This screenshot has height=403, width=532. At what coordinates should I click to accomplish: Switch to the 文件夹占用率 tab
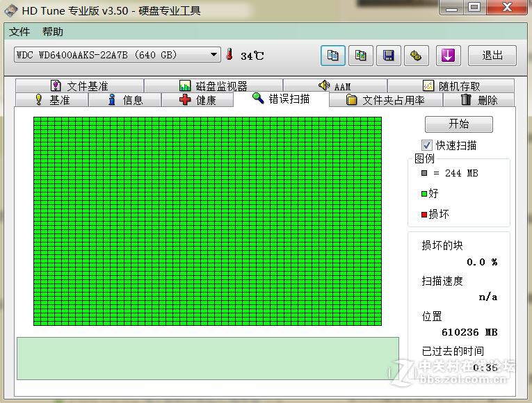point(386,100)
